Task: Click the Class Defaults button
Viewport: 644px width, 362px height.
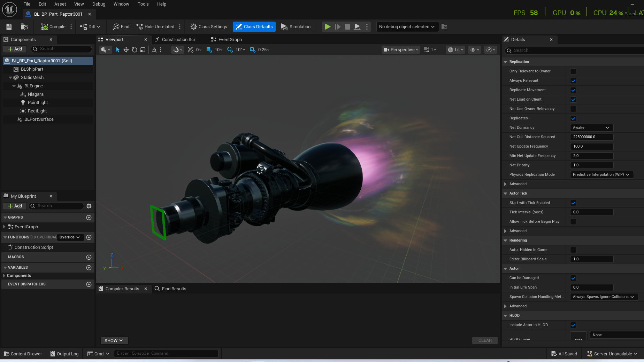Action: [254, 27]
